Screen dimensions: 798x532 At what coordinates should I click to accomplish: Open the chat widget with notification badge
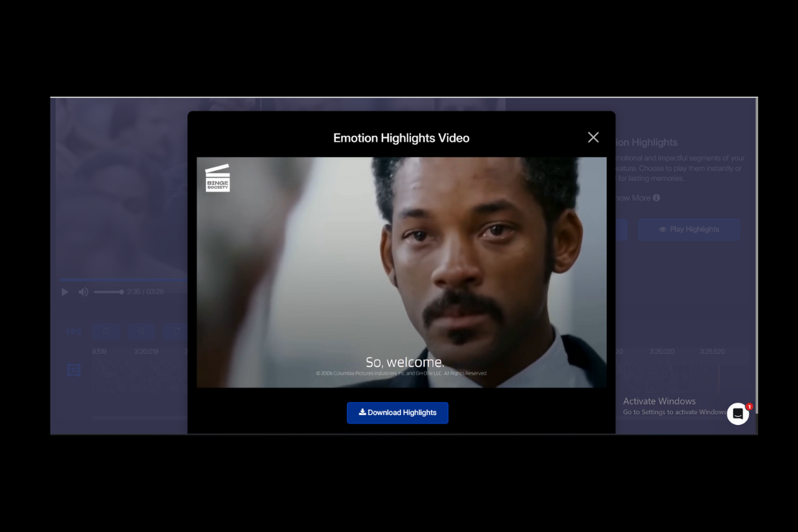[738, 414]
